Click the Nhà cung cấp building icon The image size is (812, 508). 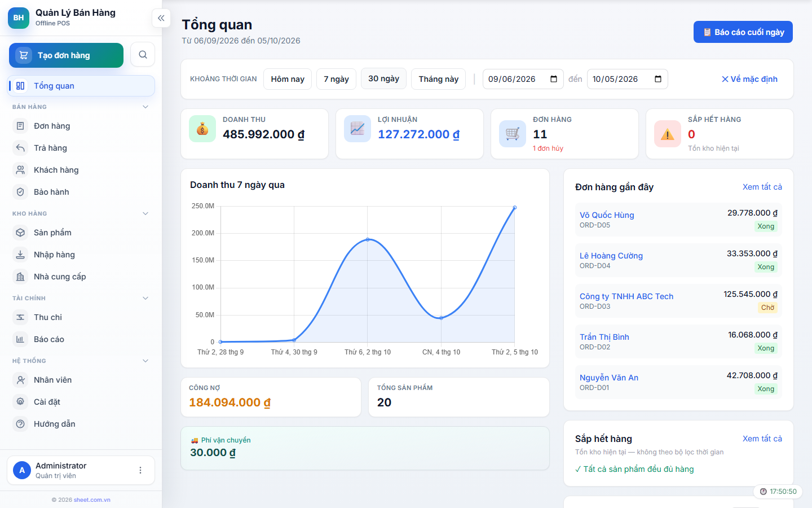pyautogui.click(x=20, y=277)
